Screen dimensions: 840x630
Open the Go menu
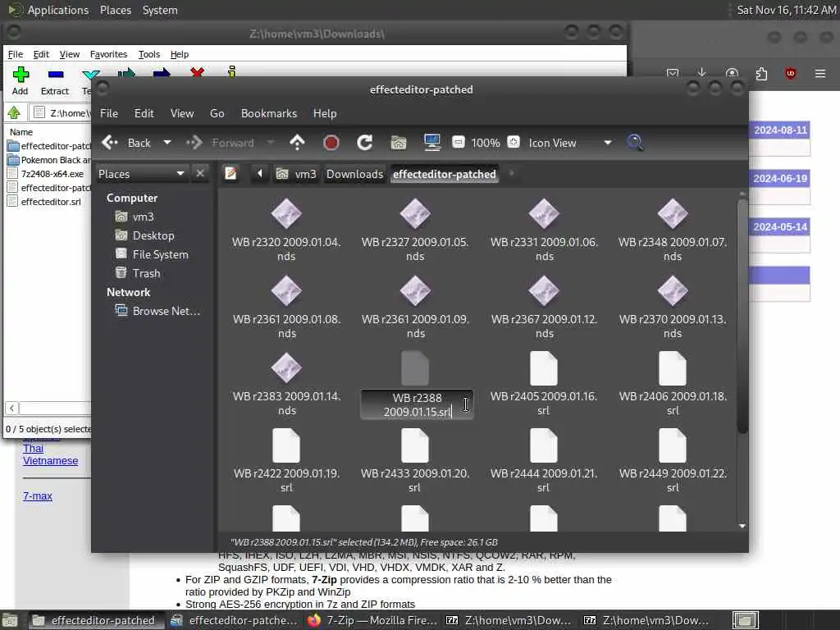[217, 113]
